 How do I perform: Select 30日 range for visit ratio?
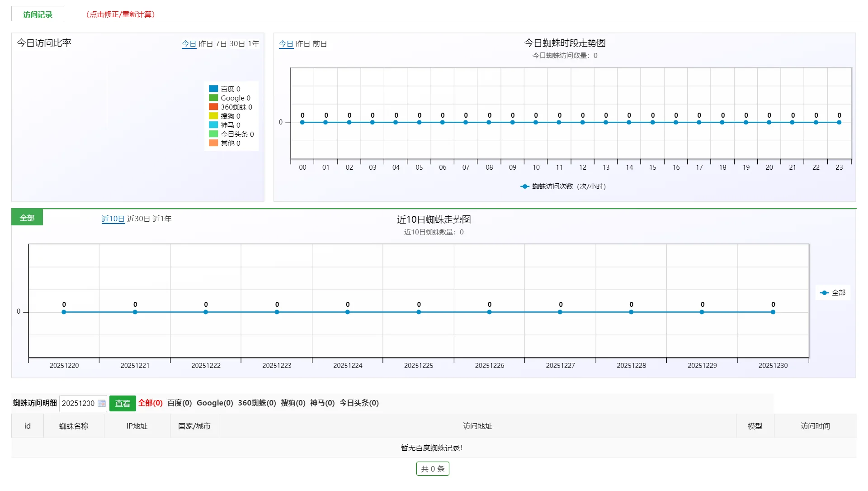click(x=237, y=44)
